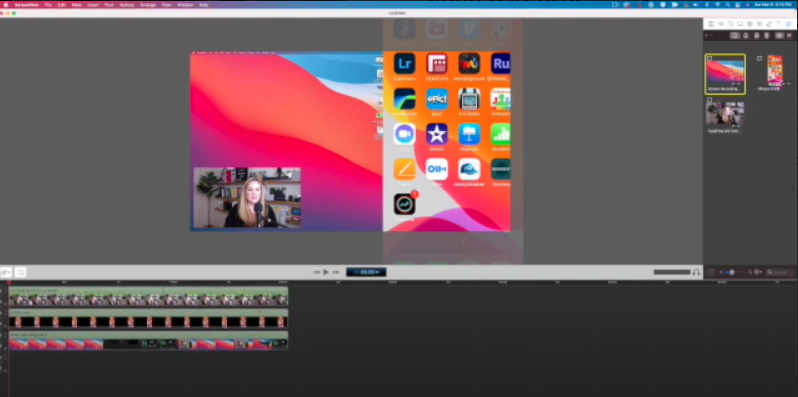The image size is (798, 397).
Task: Click the timecode display field
Action: pos(366,272)
